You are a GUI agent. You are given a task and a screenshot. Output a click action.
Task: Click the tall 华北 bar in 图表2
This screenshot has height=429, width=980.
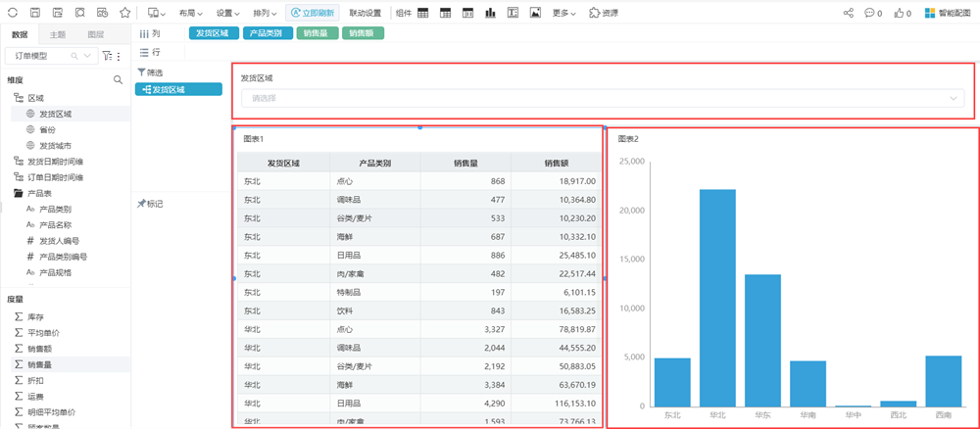pyautogui.click(x=717, y=298)
